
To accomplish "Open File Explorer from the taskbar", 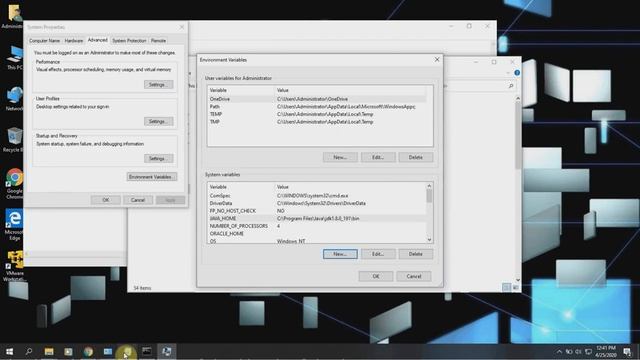I will (49, 351).
